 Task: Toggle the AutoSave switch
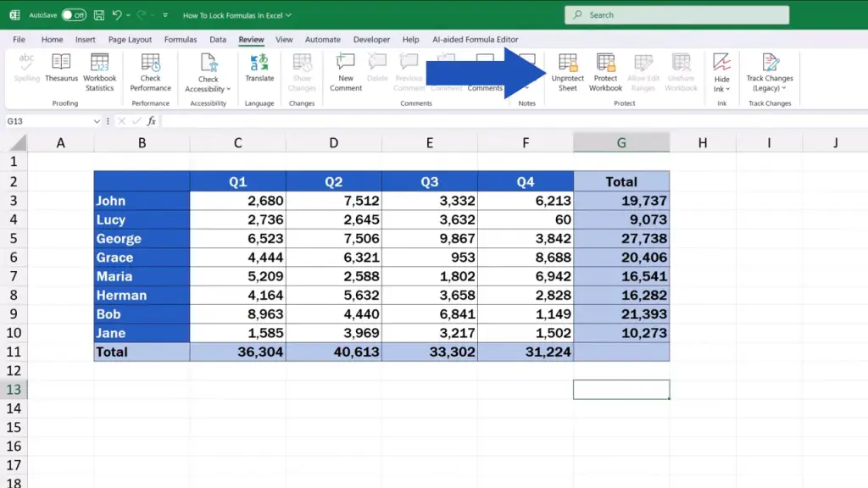[x=74, y=15]
